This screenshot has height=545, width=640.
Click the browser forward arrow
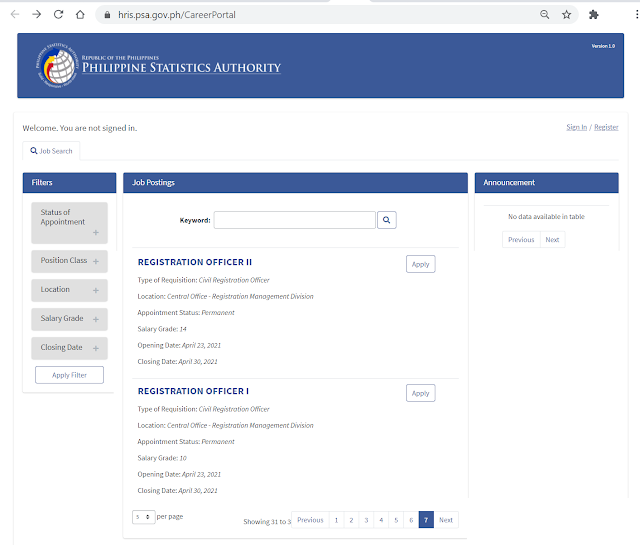37,15
